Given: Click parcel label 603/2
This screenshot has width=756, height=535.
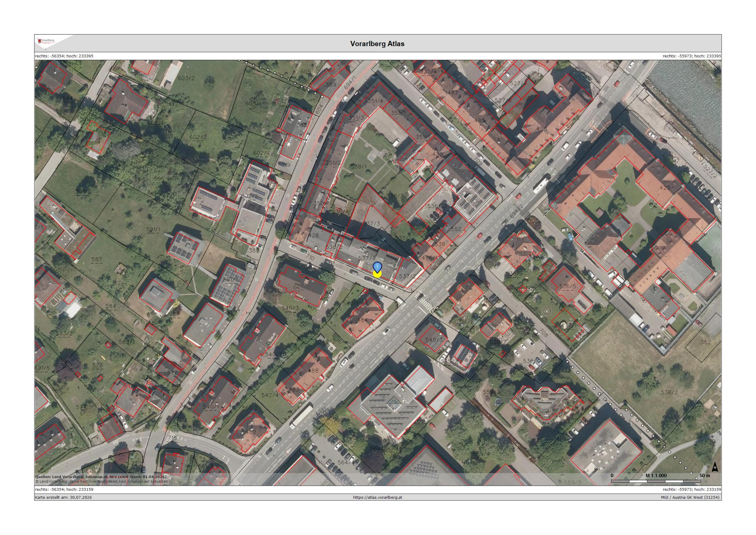Looking at the screenshot, I should 186,78.
